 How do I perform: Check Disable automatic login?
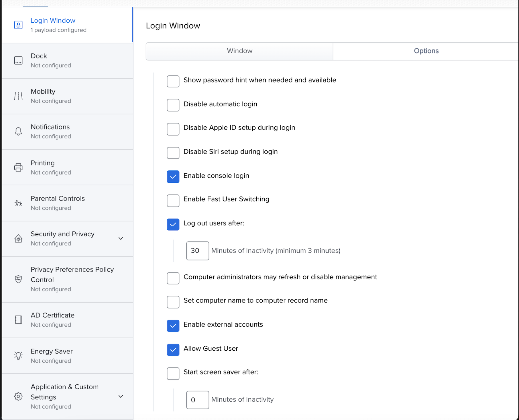[173, 105]
